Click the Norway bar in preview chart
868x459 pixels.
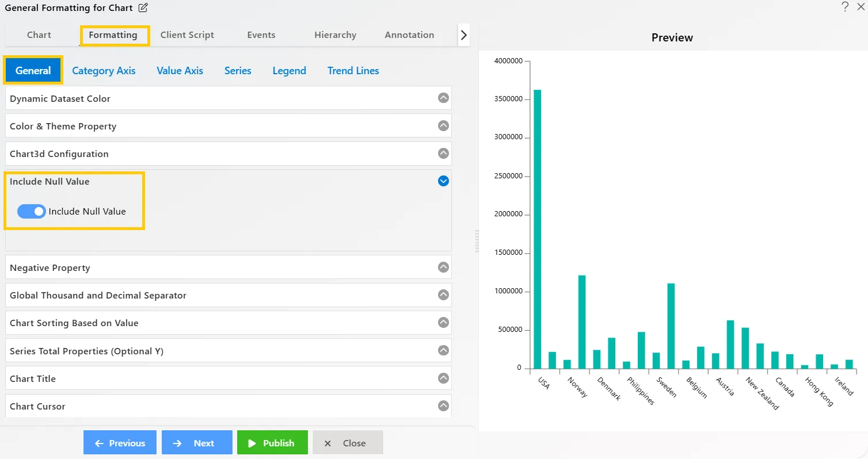[567, 364]
